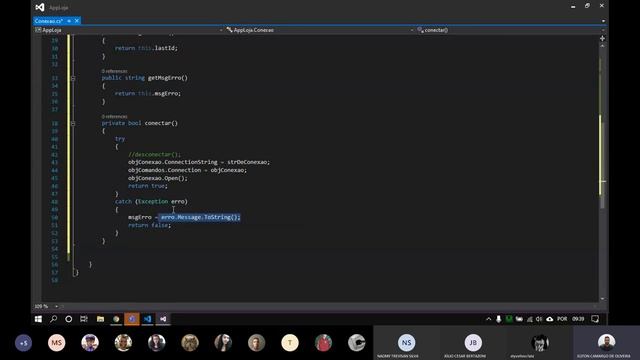Screen dimensions: 640x360
Task: Click line number 43 in the margin
Action: [x=55, y=162]
